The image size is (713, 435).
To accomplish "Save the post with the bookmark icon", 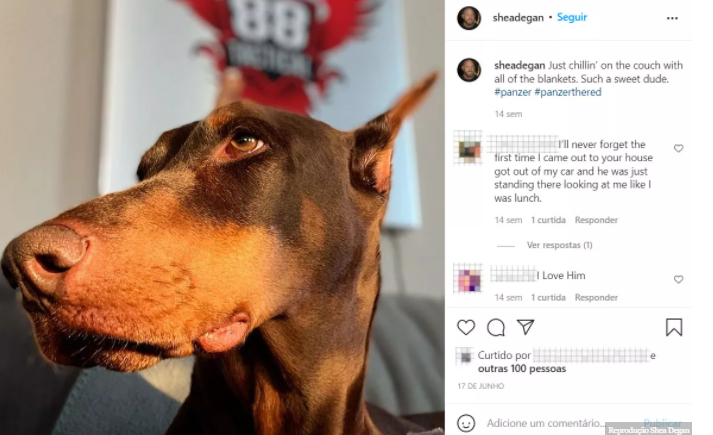I will coord(674,327).
